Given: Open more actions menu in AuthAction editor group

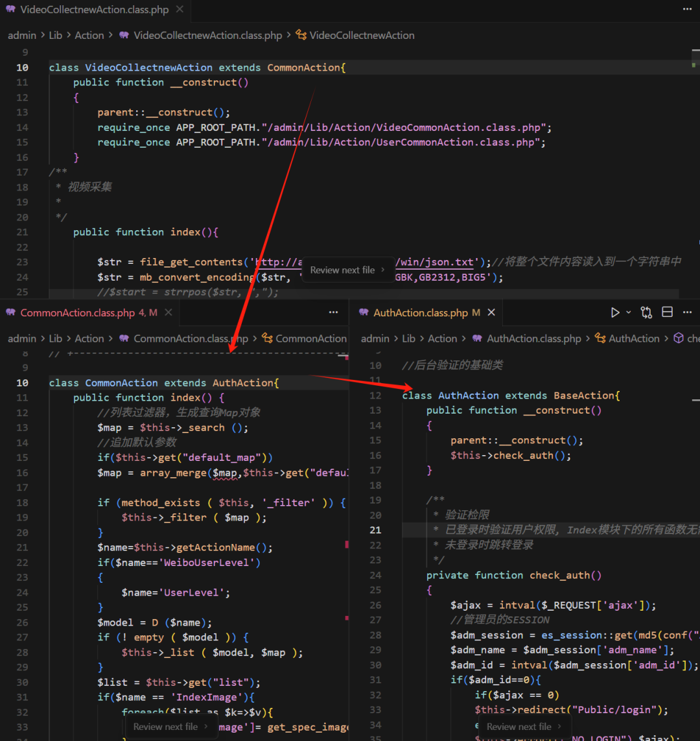Looking at the screenshot, I should pos(687,312).
